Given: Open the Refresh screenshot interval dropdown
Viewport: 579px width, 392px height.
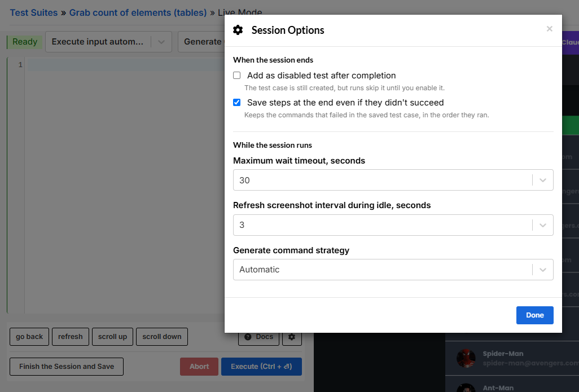Looking at the screenshot, I should pyautogui.click(x=393, y=225).
